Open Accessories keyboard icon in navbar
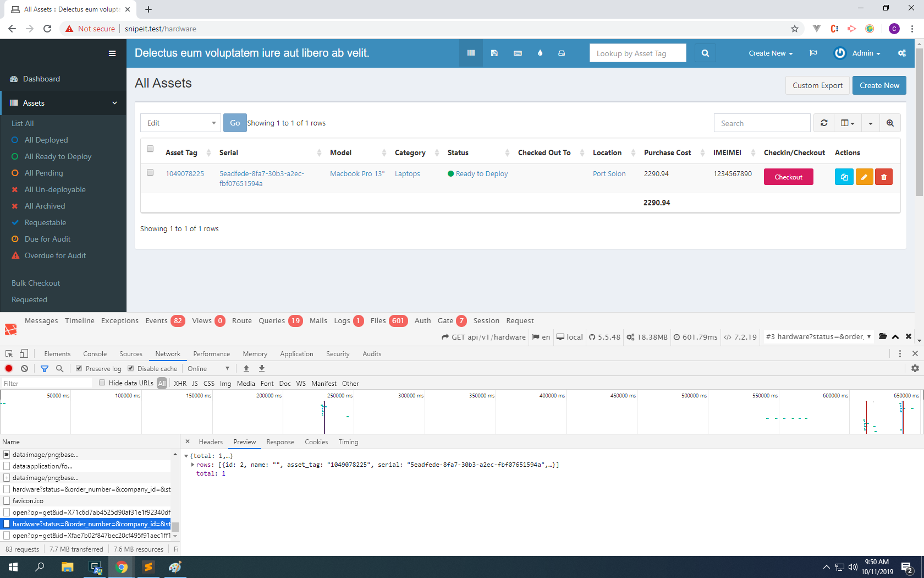The width and height of the screenshot is (924, 578). [518, 53]
